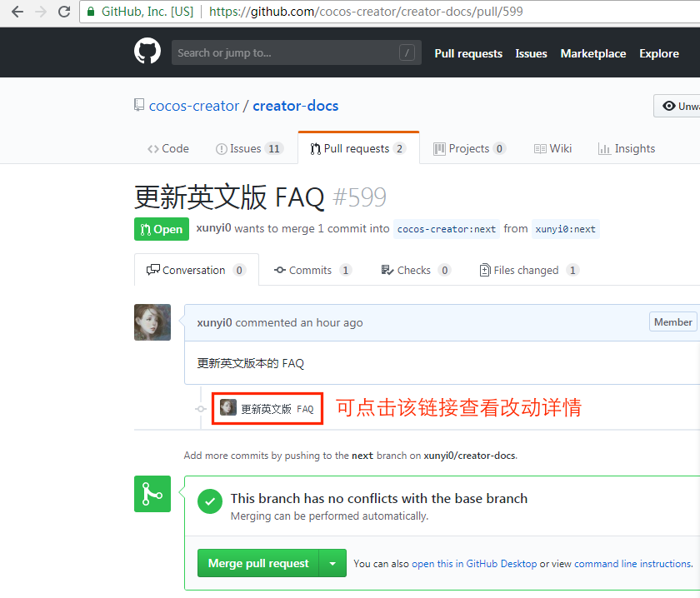The image size is (700, 598).
Task: Switch to the Projects tab
Action: pos(470,148)
